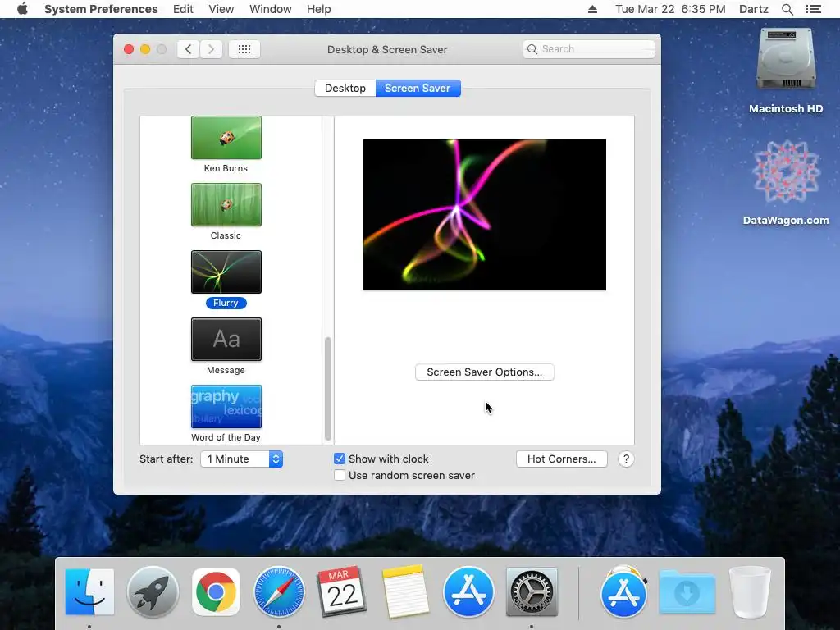Open the Window menu
840x630 pixels.
pos(270,9)
